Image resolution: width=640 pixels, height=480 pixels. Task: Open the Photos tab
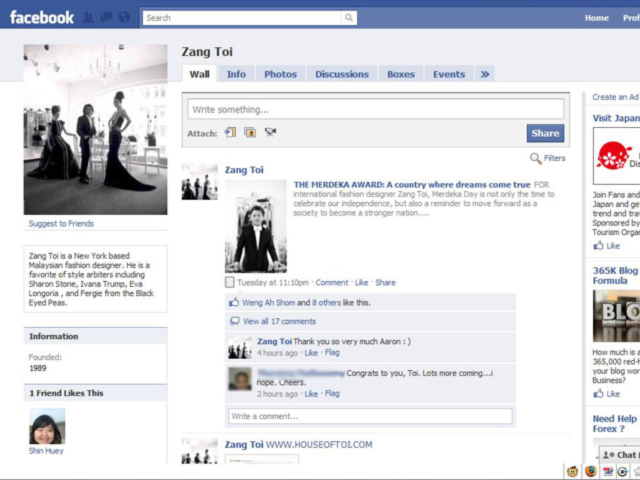(x=280, y=74)
